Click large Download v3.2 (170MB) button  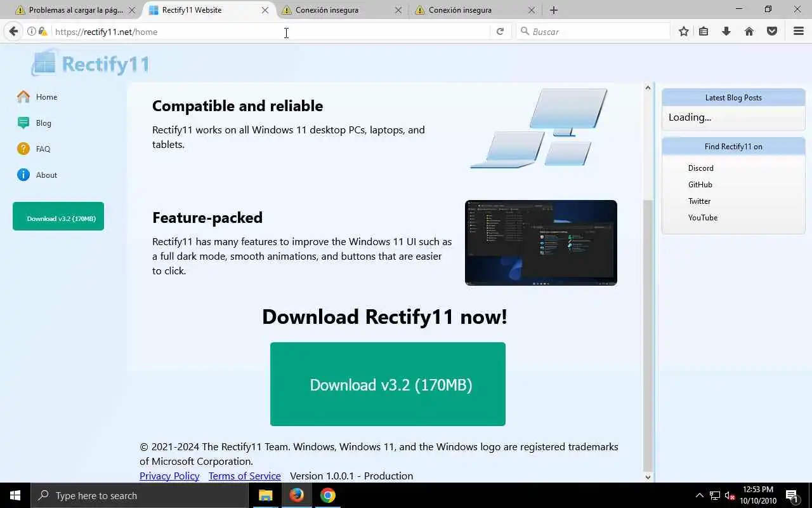[x=388, y=384]
